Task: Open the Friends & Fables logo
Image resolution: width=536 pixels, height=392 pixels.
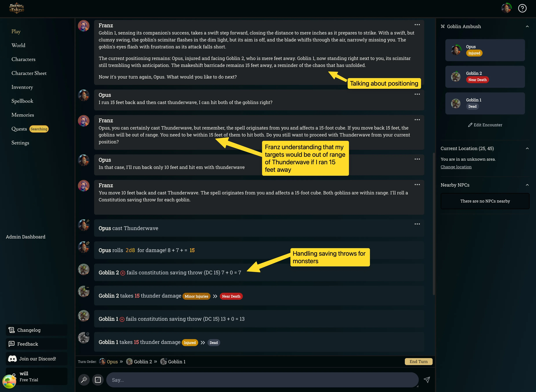Action: click(17, 8)
